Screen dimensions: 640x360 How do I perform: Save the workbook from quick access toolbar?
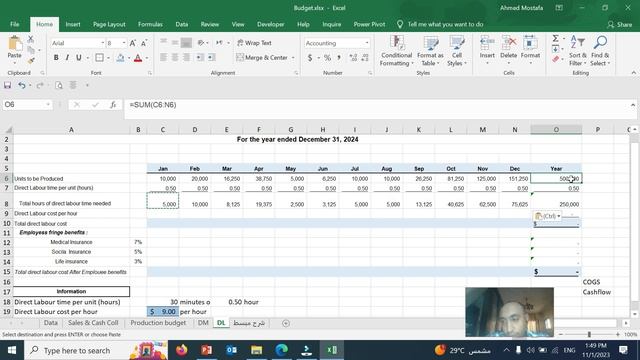(x=7, y=85)
